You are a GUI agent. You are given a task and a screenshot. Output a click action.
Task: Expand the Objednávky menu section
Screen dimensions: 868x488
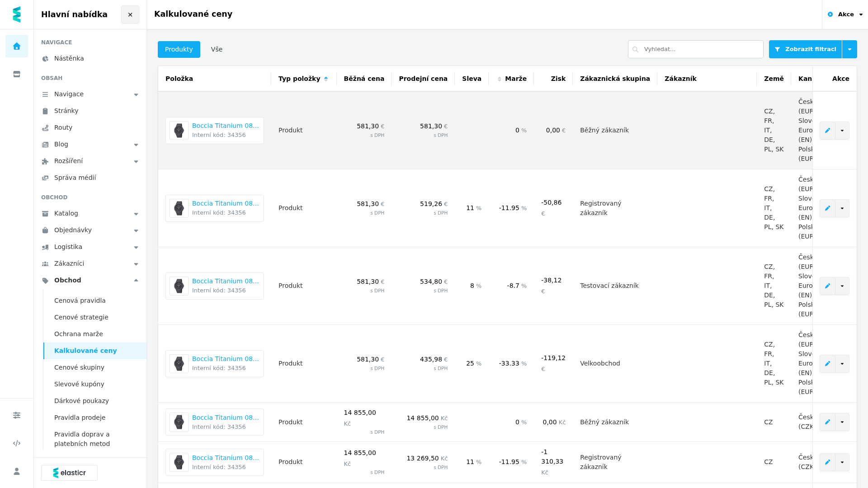point(90,230)
